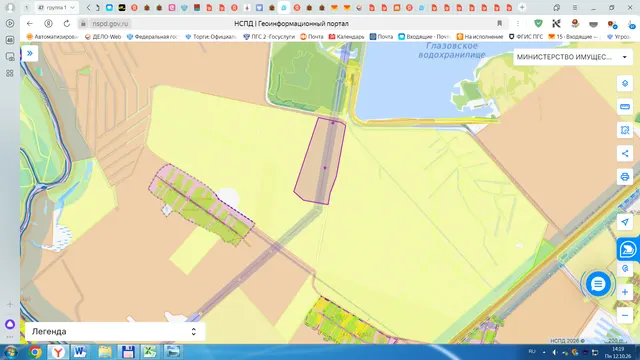This screenshot has width=640, height=360.
Task: Zoom out on the map
Action: point(625,315)
